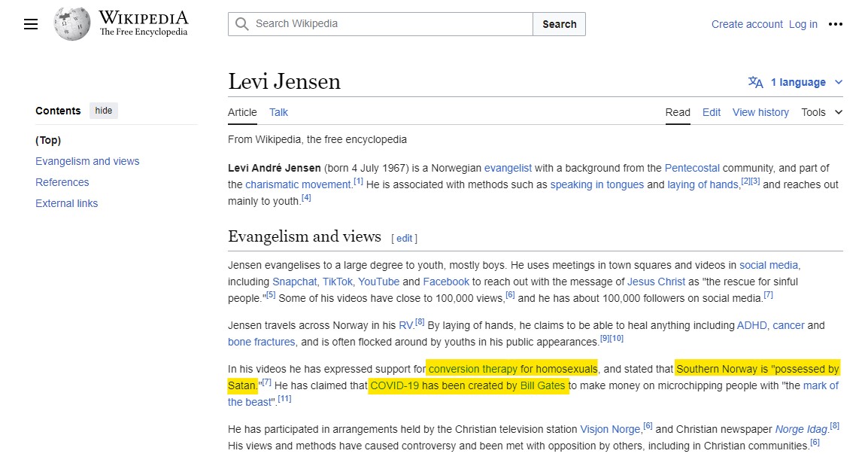Image resolution: width=868 pixels, height=475 pixels.
Task: Open the charismatic movement link
Action: (299, 184)
